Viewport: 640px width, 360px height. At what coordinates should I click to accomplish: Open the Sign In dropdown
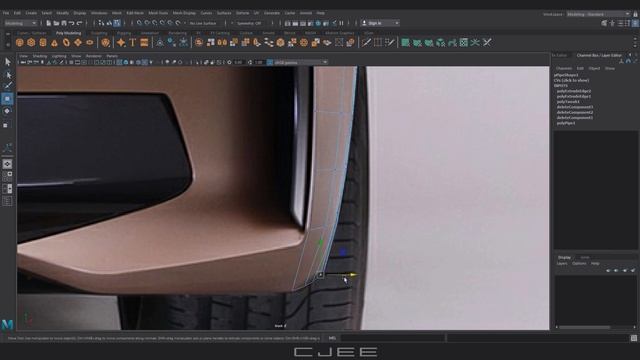pos(380,23)
